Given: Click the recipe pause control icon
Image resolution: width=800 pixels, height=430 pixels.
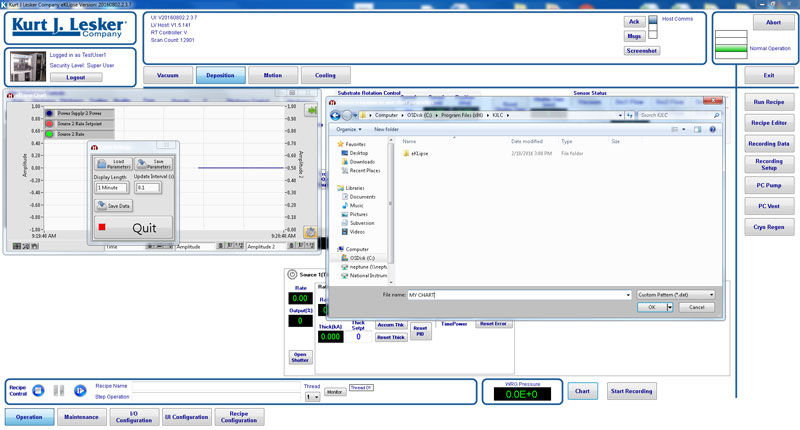Looking at the screenshot, I should pyautogui.click(x=59, y=391).
